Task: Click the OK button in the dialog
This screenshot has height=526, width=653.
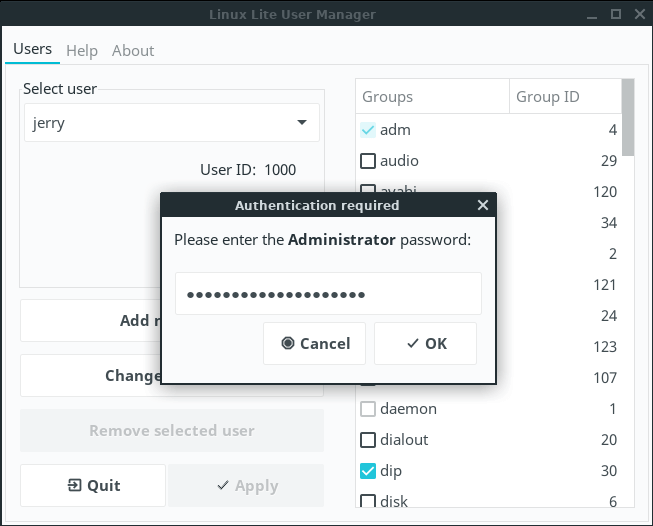Action: pos(425,343)
